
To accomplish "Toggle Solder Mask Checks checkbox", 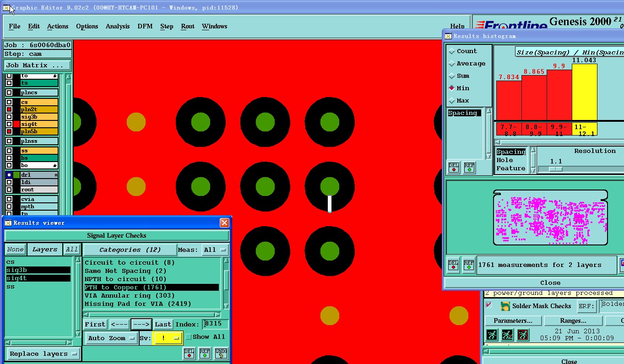I will (489, 305).
